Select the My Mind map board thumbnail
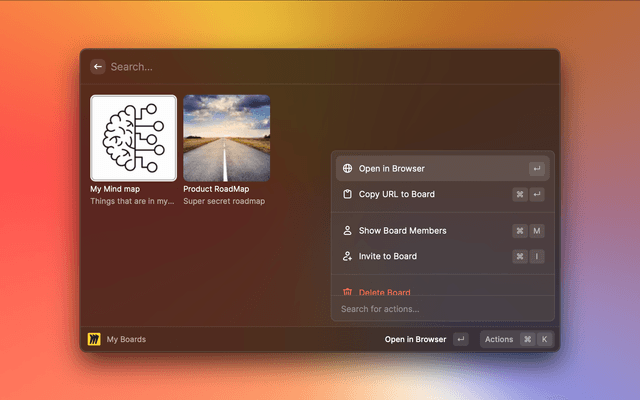 [134, 138]
